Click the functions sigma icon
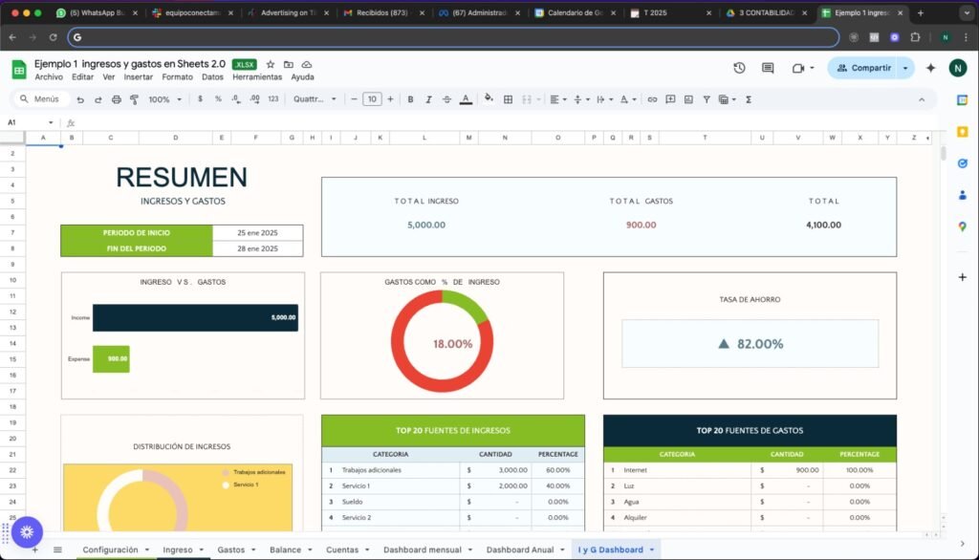 click(748, 99)
